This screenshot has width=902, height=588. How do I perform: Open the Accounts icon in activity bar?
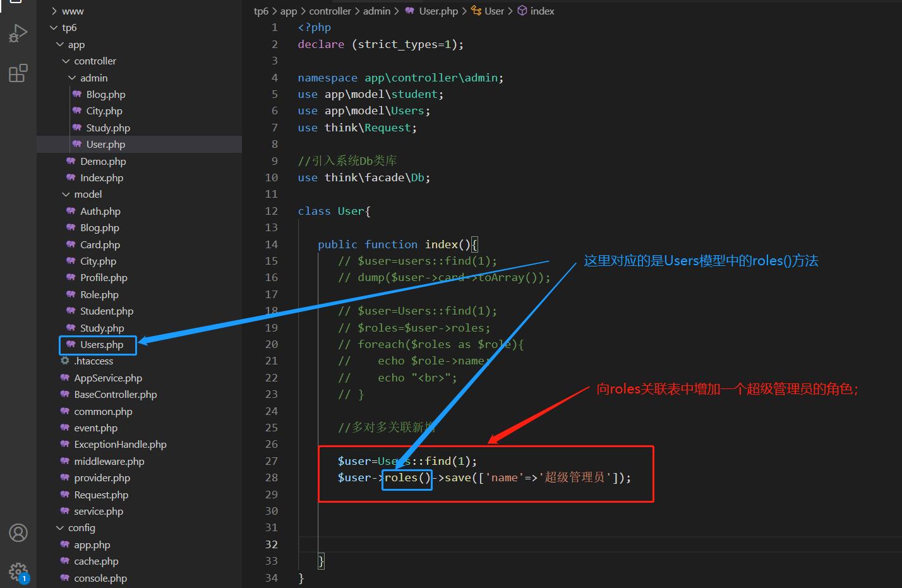click(18, 533)
